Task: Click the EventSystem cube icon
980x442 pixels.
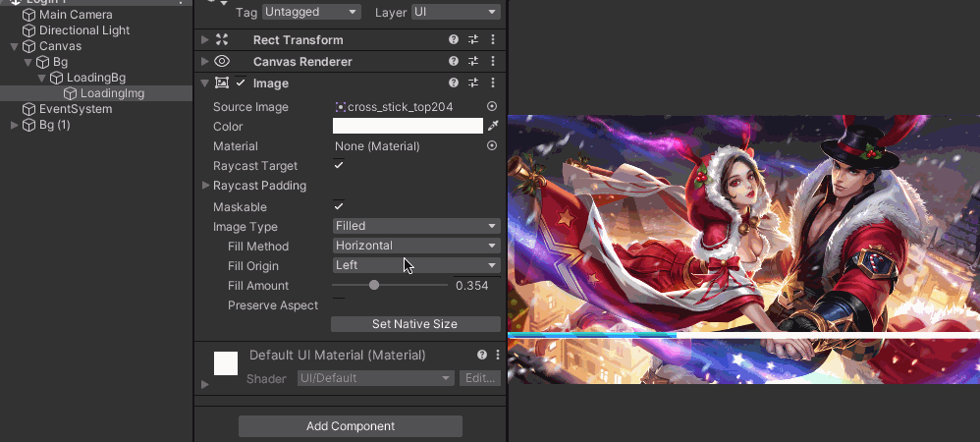Action: click(x=28, y=109)
